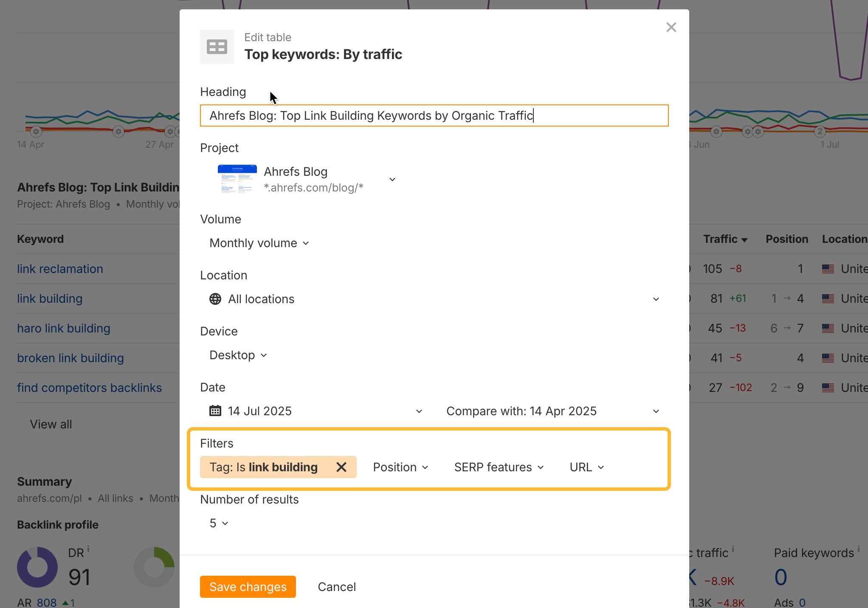Open the SERP features filter
Screen dimensions: 868x608
tap(499, 467)
